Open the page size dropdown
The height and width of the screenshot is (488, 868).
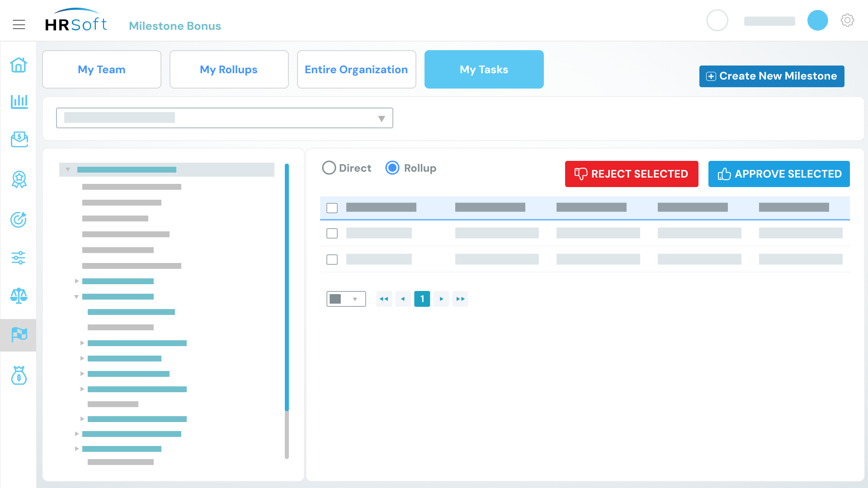click(x=346, y=299)
